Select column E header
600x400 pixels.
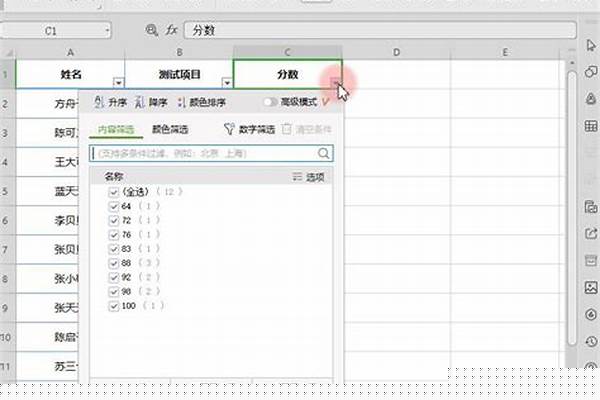(505, 52)
